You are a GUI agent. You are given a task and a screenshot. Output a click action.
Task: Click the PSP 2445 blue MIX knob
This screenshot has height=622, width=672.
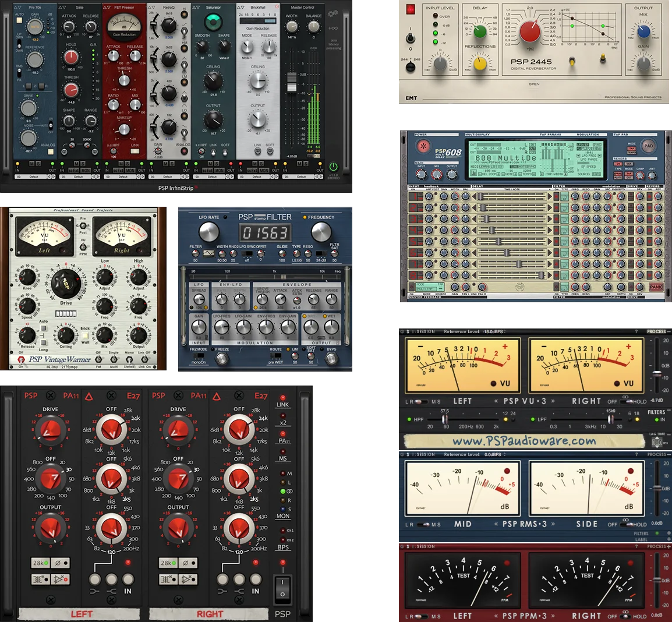pyautogui.click(x=643, y=31)
